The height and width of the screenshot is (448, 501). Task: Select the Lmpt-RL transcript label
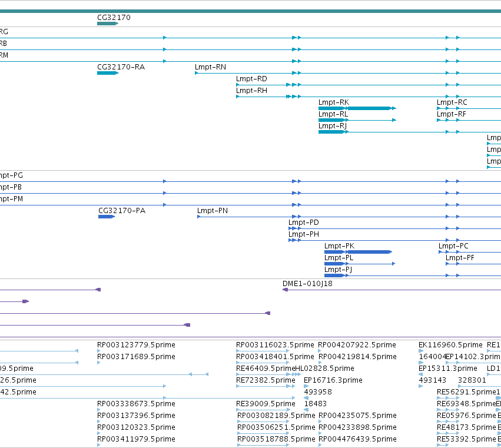(333, 114)
